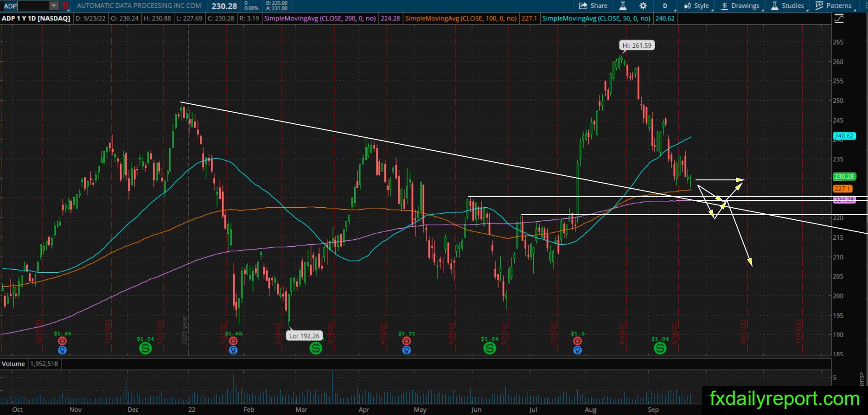Image resolution: width=868 pixels, height=415 pixels.
Task: Click the Hi: 261.59 price bubble
Action: point(637,45)
